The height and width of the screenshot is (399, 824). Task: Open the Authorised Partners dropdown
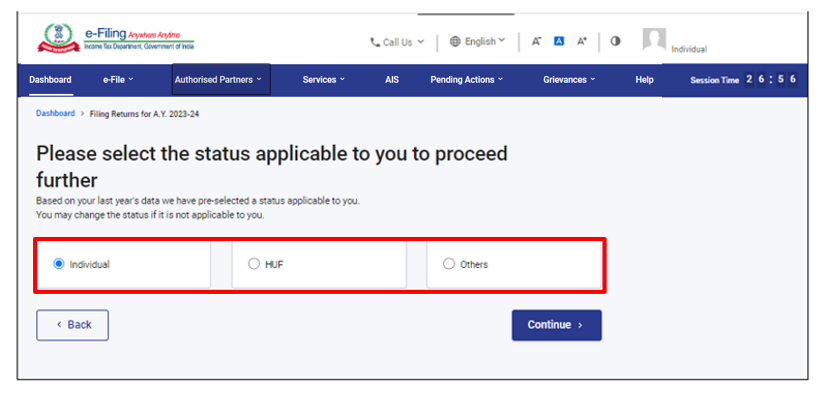tap(221, 80)
